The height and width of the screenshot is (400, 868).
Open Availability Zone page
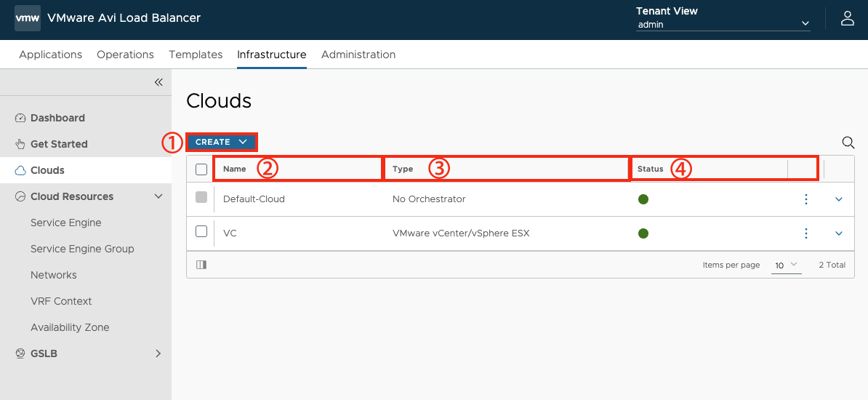(x=70, y=327)
